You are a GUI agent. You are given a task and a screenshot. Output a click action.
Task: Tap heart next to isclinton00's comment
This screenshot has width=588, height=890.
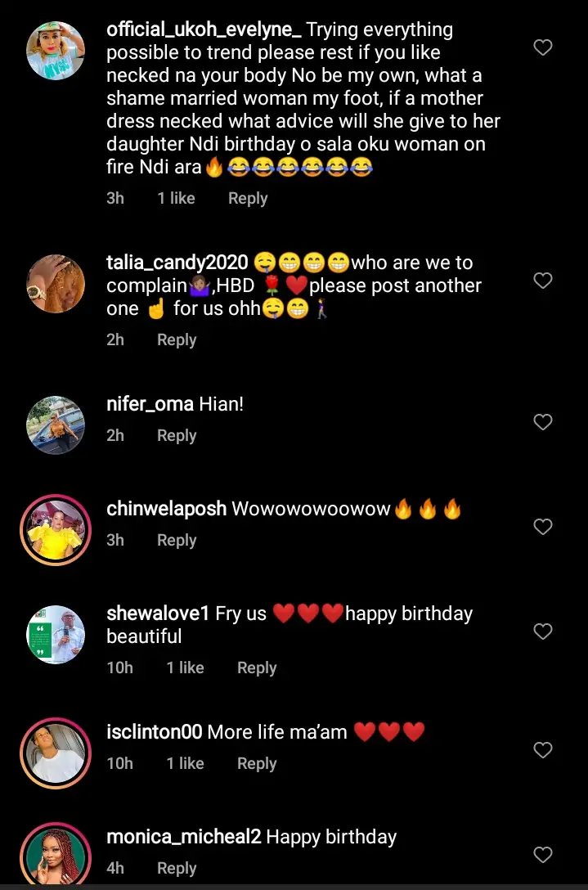(543, 750)
